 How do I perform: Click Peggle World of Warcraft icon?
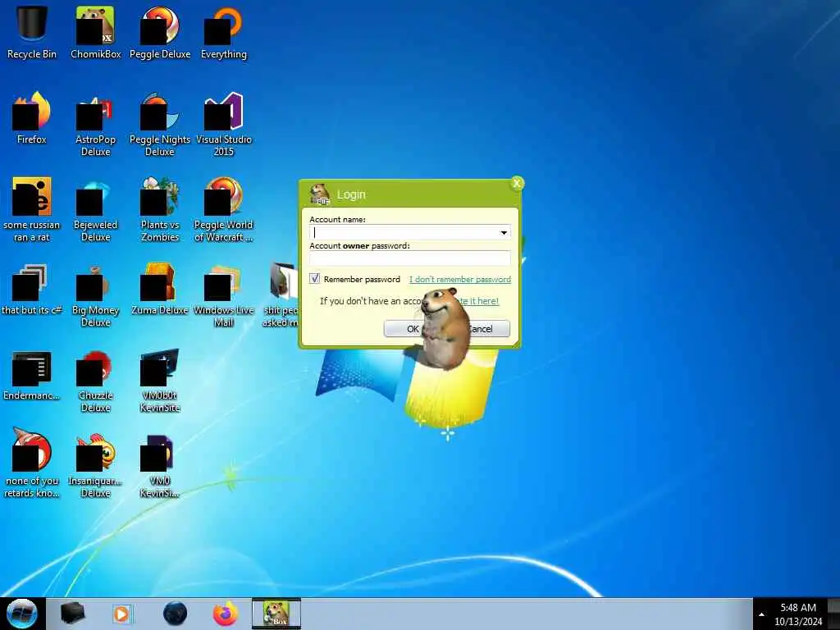[x=224, y=209]
